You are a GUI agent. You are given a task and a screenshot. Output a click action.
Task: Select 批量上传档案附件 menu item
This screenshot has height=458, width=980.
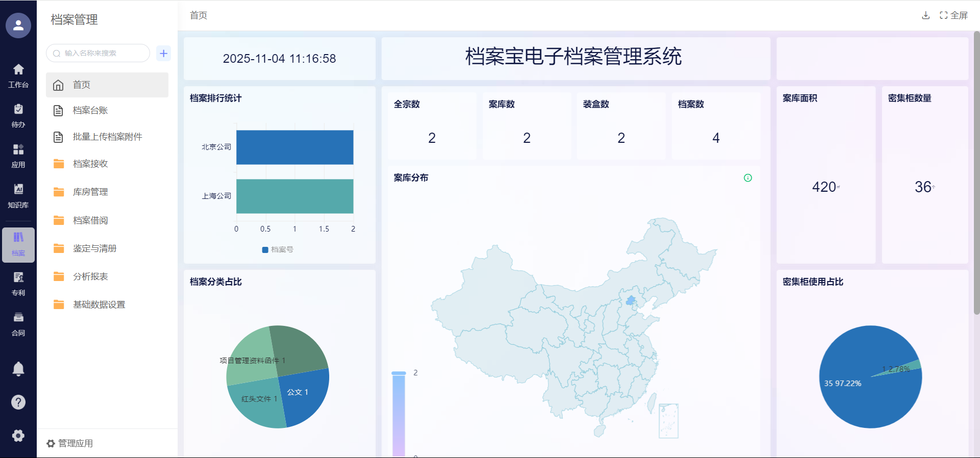point(107,137)
